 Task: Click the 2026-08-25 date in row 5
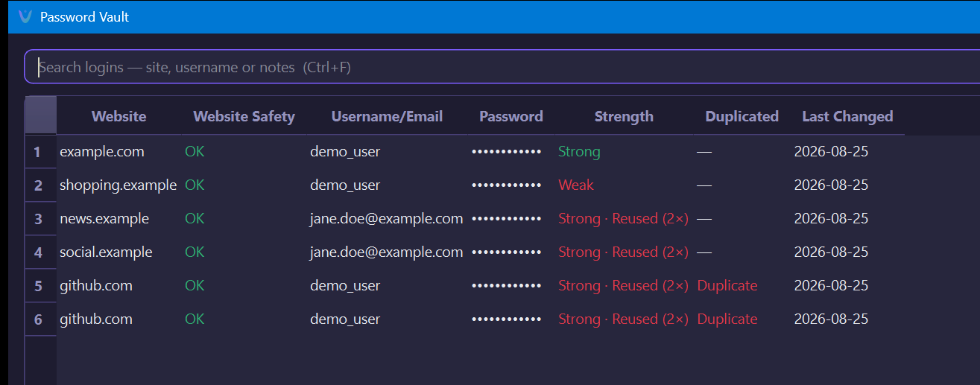831,286
